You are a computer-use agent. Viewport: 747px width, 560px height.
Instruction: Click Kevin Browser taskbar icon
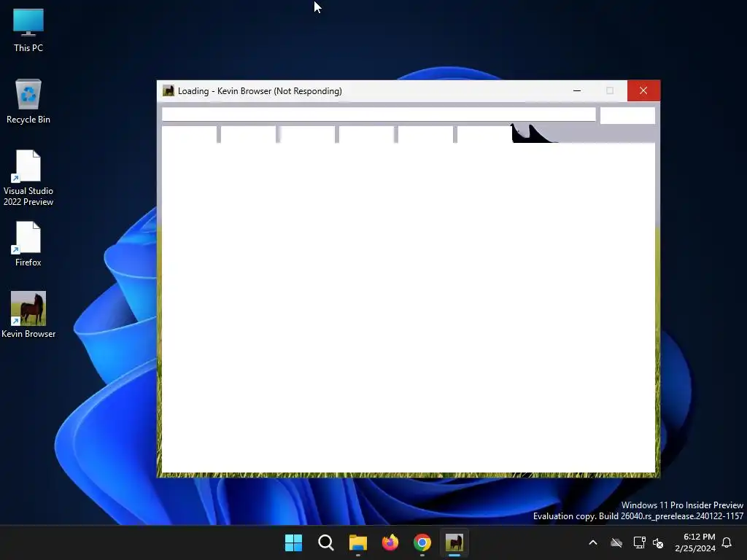tap(454, 542)
